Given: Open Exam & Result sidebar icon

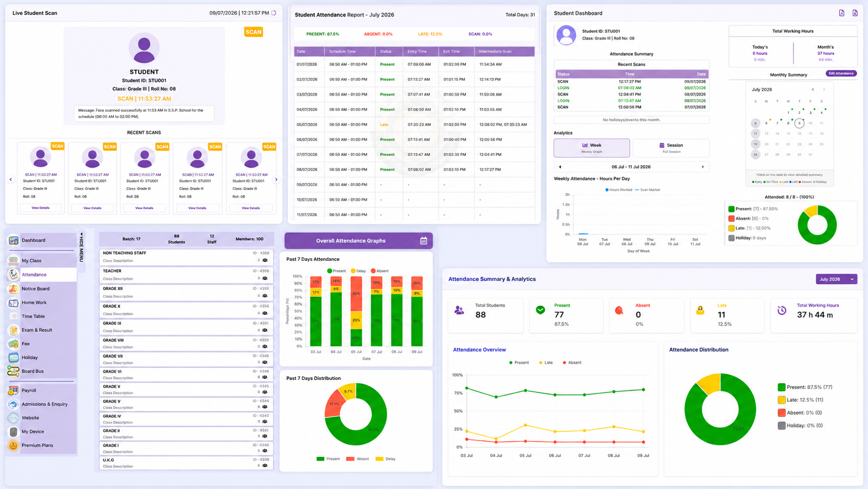Looking at the screenshot, I should coord(13,330).
